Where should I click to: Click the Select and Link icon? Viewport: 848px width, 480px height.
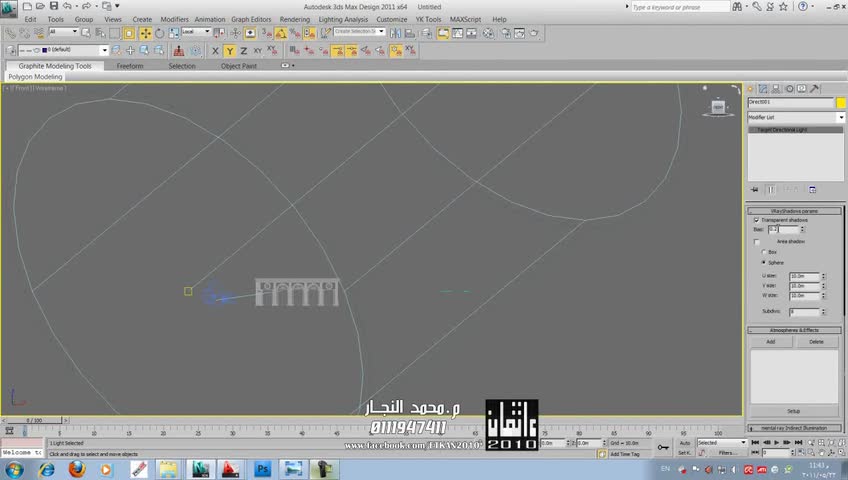click(10, 34)
